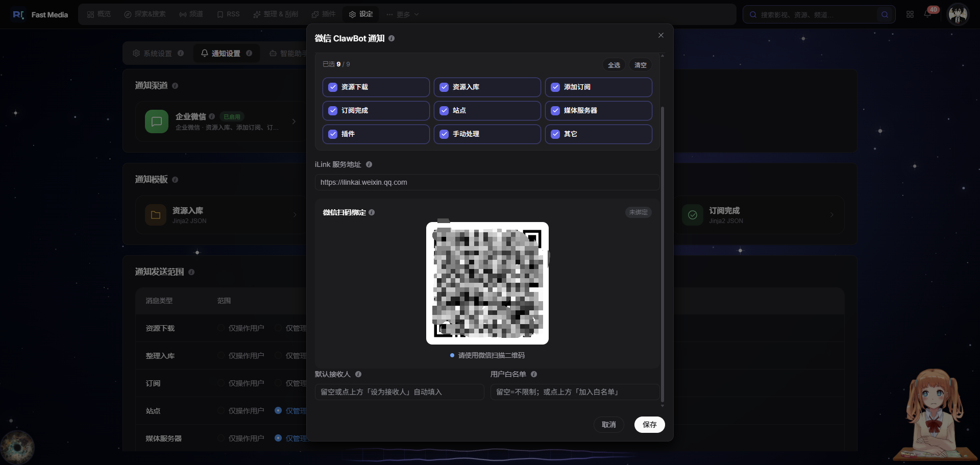
Task: Click info icon next to 系统设置
Action: coord(181,53)
